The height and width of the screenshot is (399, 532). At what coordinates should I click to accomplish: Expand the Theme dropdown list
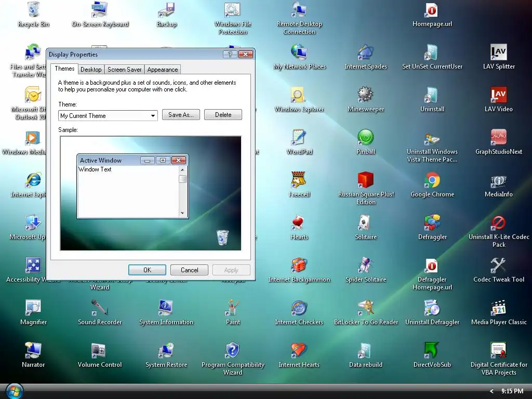(153, 116)
